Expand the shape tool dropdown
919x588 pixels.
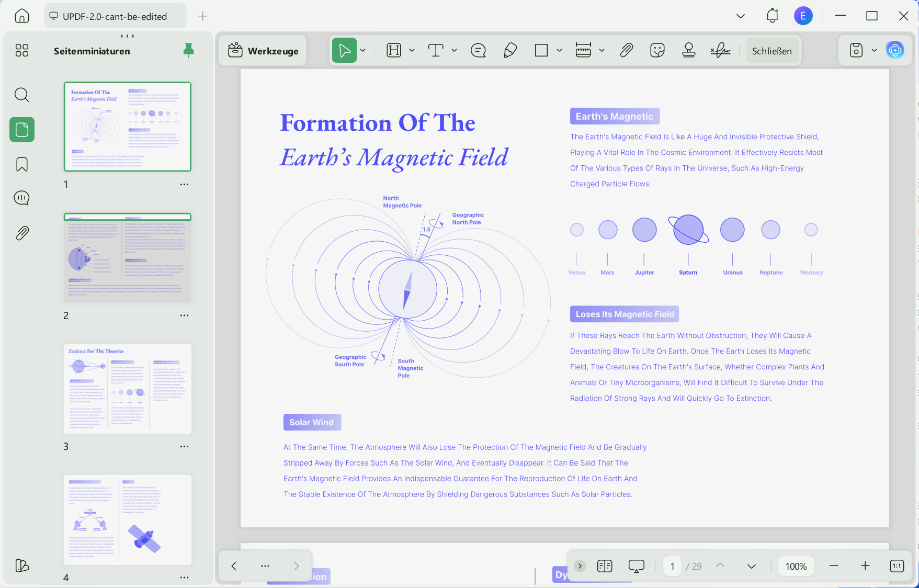coord(559,50)
